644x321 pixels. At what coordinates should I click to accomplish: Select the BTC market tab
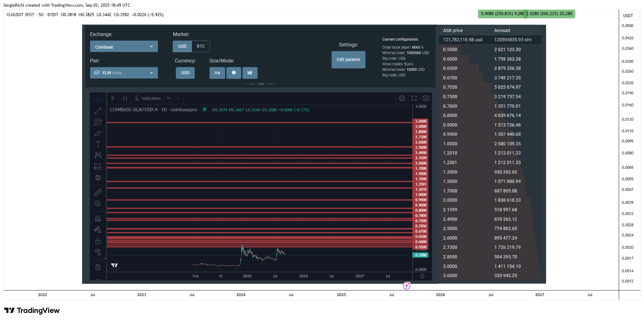pyautogui.click(x=201, y=46)
